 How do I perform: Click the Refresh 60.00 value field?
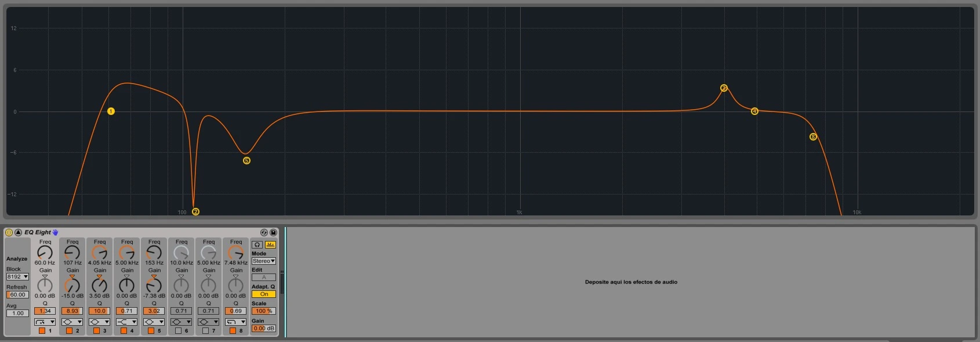click(17, 295)
